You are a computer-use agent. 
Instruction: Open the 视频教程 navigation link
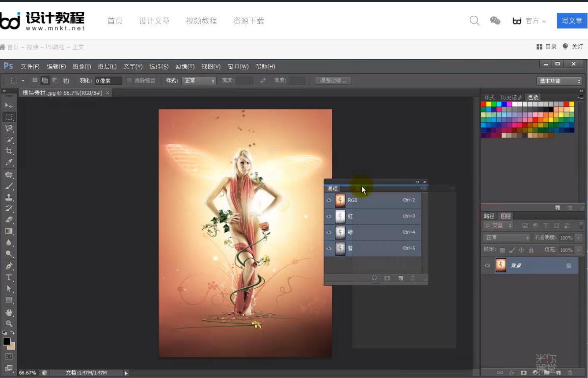point(202,21)
